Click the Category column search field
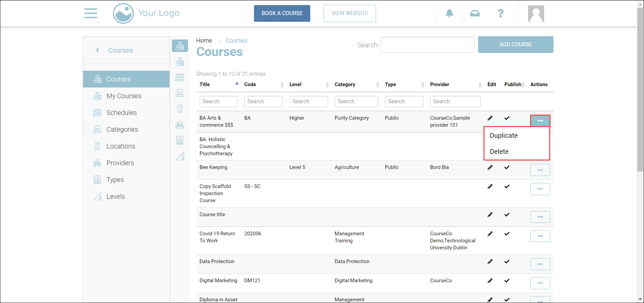Image resolution: width=644 pixels, height=303 pixels. pos(356,102)
